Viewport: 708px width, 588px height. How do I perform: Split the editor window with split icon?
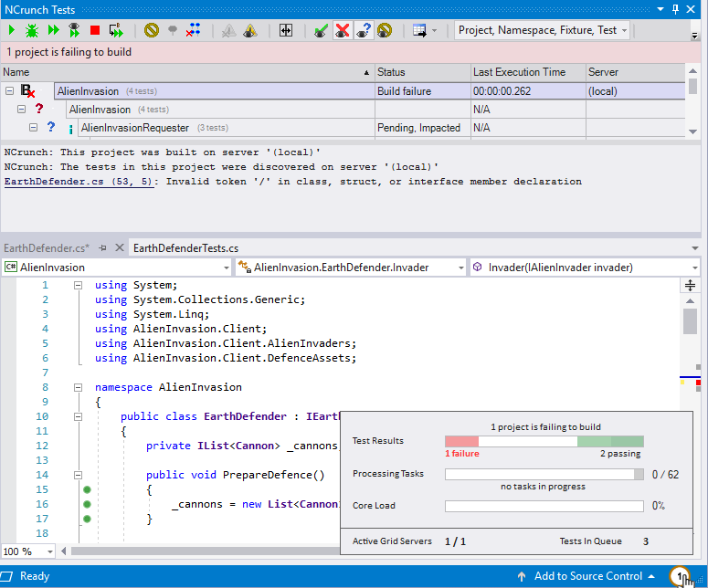pyautogui.click(x=690, y=285)
